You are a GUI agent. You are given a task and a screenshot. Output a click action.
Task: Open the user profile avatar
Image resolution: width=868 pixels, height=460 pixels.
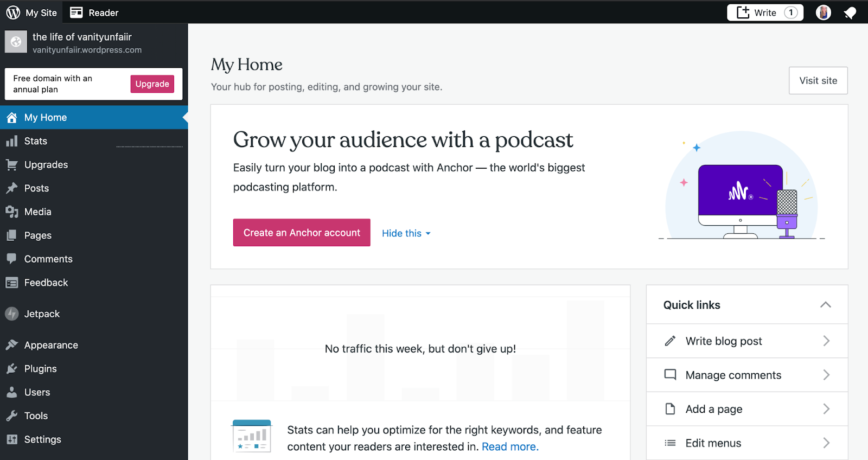tap(823, 12)
